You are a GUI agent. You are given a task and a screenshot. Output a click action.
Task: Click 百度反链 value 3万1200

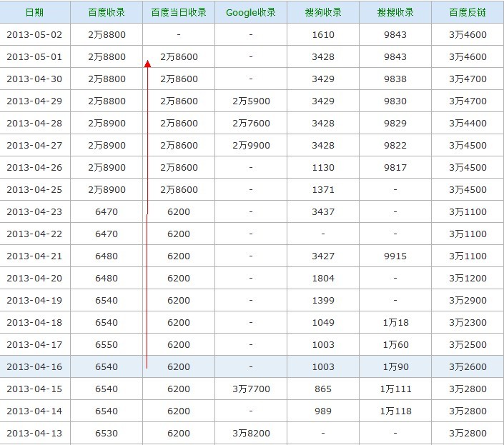pos(468,278)
